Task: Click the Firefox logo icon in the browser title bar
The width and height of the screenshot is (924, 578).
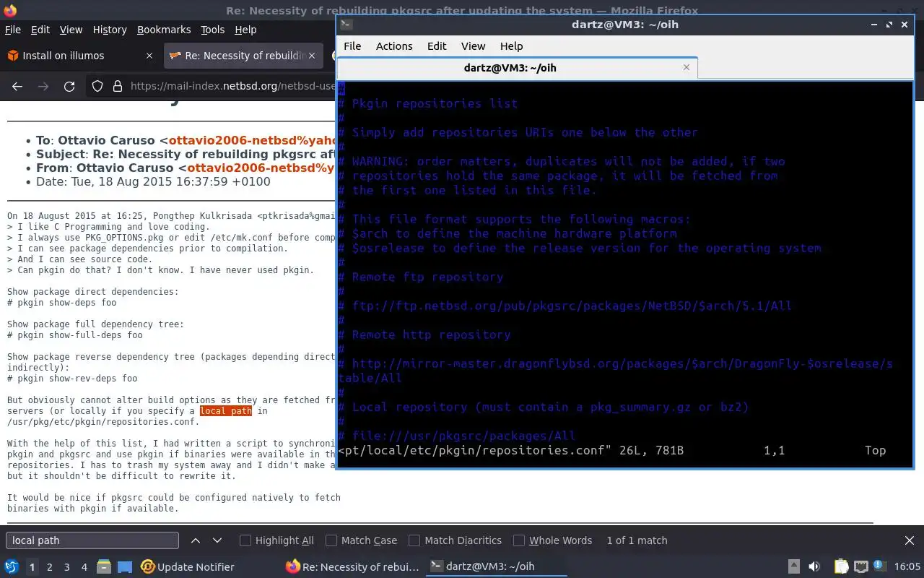Action: point(10,10)
